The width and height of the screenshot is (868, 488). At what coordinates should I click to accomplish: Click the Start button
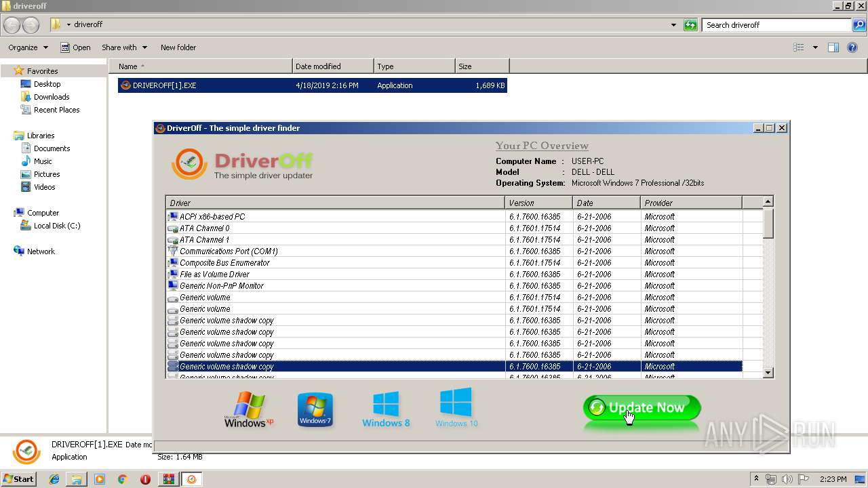(x=18, y=479)
